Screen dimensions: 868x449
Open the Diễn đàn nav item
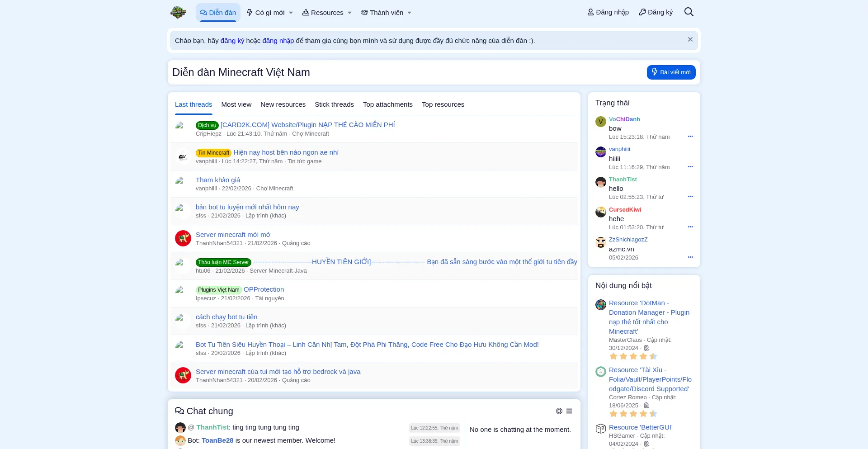pyautogui.click(x=218, y=13)
